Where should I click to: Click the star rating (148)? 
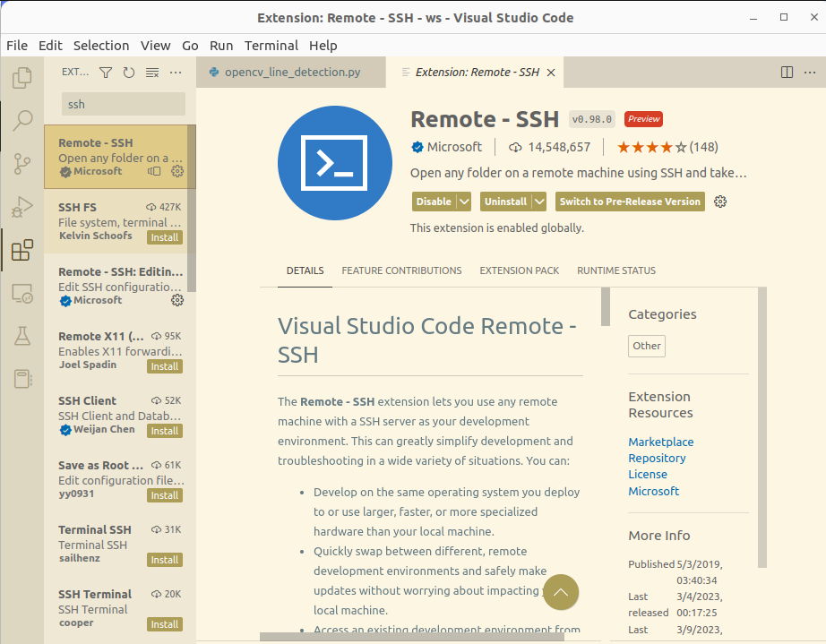point(667,148)
